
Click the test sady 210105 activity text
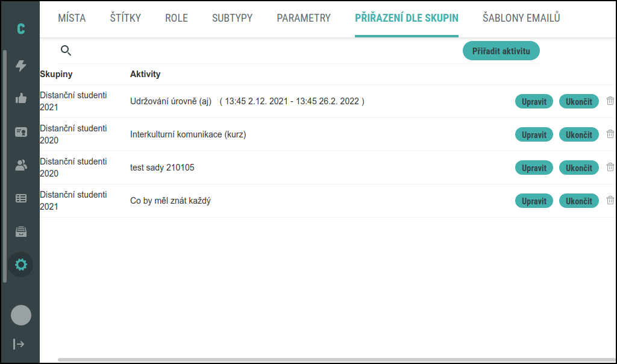click(x=162, y=168)
